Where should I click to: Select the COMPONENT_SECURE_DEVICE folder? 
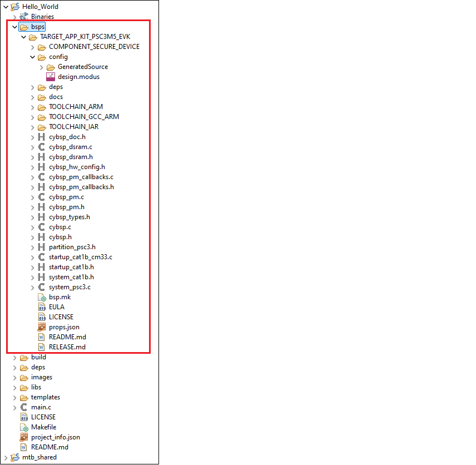(x=94, y=47)
